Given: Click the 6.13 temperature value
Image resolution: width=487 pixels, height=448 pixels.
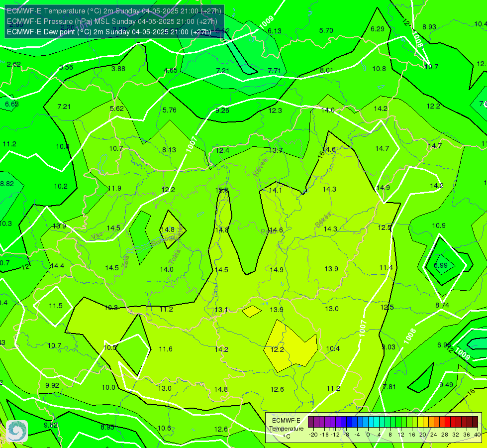Looking at the screenshot, I should coord(275,31).
